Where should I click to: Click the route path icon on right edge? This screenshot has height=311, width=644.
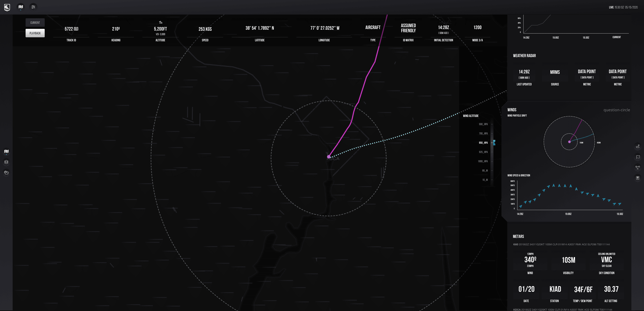[638, 146]
